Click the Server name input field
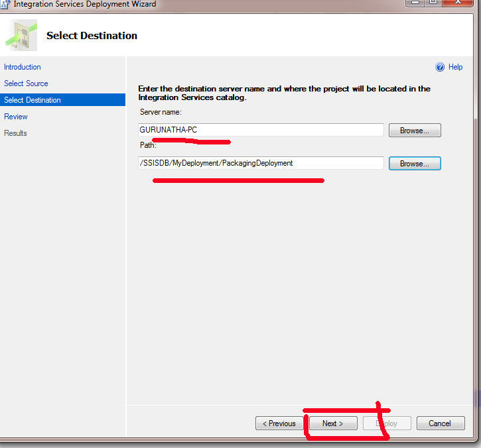This screenshot has width=481, height=448. [261, 130]
